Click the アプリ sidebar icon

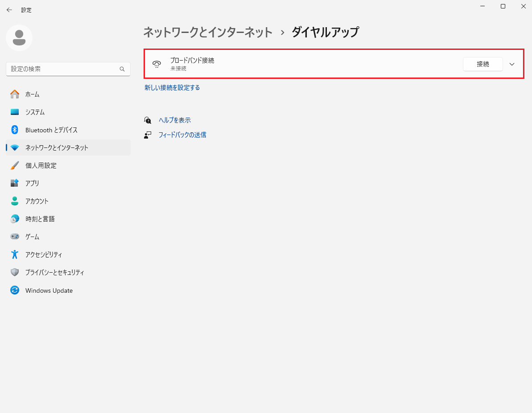tap(14, 183)
